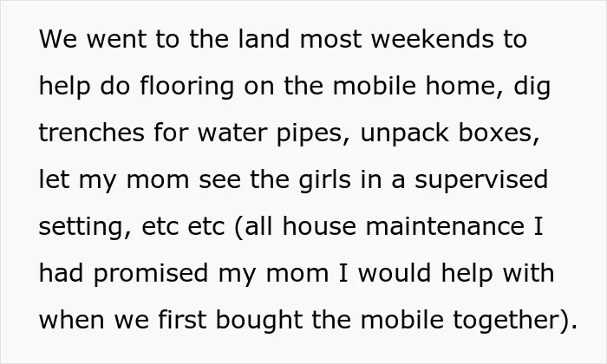Click the word 'promised'
The width and height of the screenshot is (607, 364).
click(151, 275)
